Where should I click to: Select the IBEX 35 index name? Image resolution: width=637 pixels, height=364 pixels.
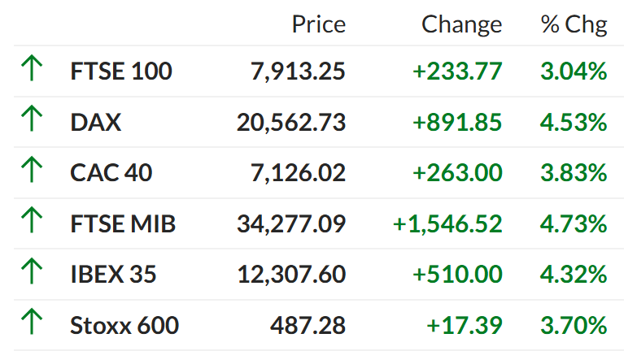pyautogui.click(x=113, y=275)
